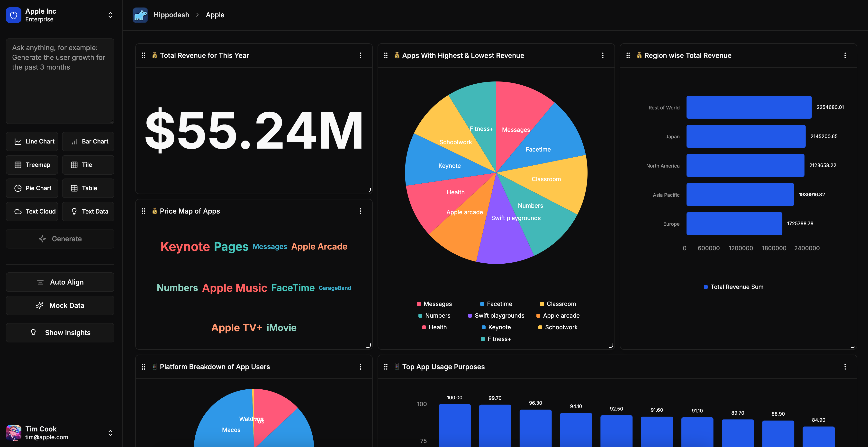Click the phone icon beside Platform Breakdown of App Users

155,367
